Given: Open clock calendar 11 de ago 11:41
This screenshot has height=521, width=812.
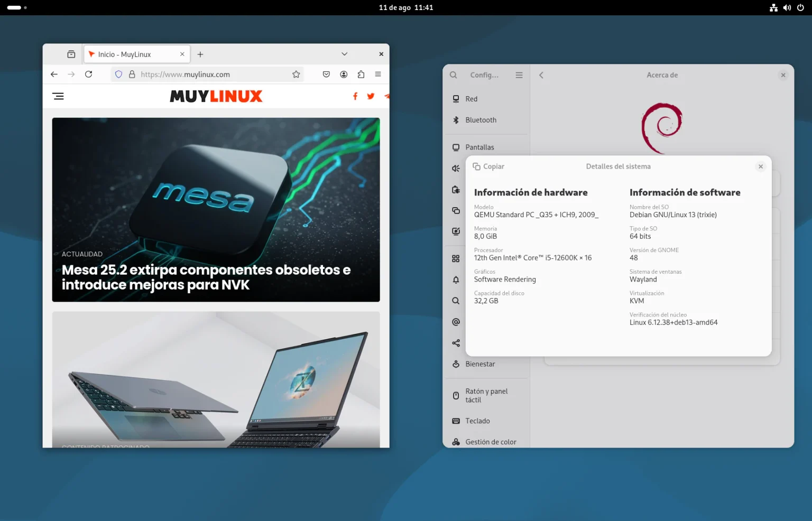Looking at the screenshot, I should coord(406,7).
